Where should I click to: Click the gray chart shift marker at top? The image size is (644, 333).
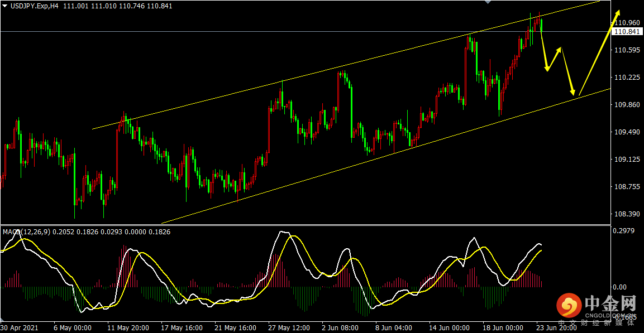pos(488,2)
